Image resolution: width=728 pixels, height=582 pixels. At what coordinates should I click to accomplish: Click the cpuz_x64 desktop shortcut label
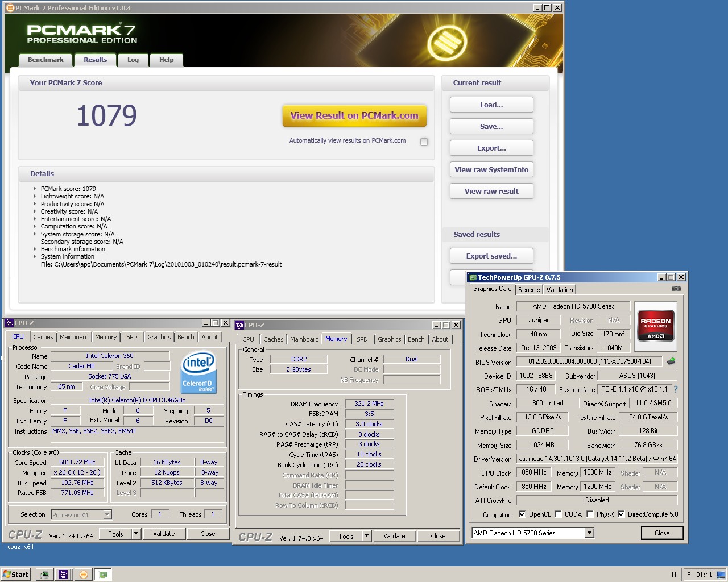point(20,547)
